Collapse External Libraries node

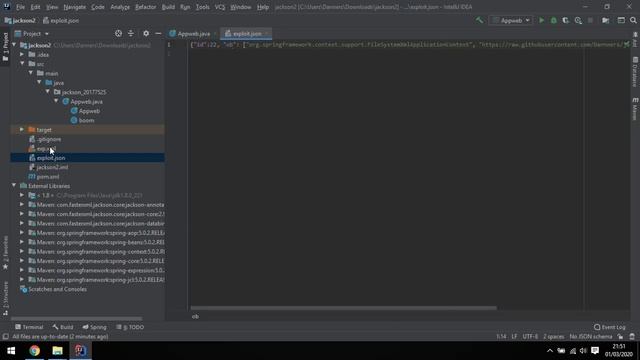pyautogui.click(x=14, y=186)
